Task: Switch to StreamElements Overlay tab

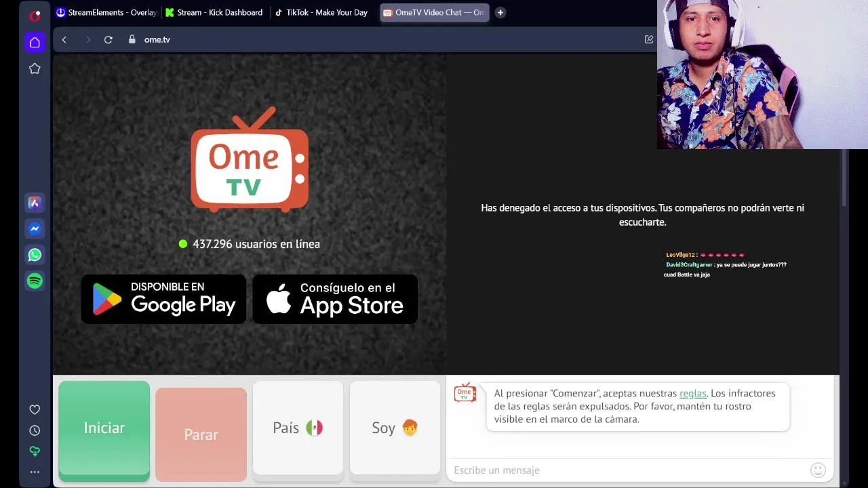Action: pos(106,12)
